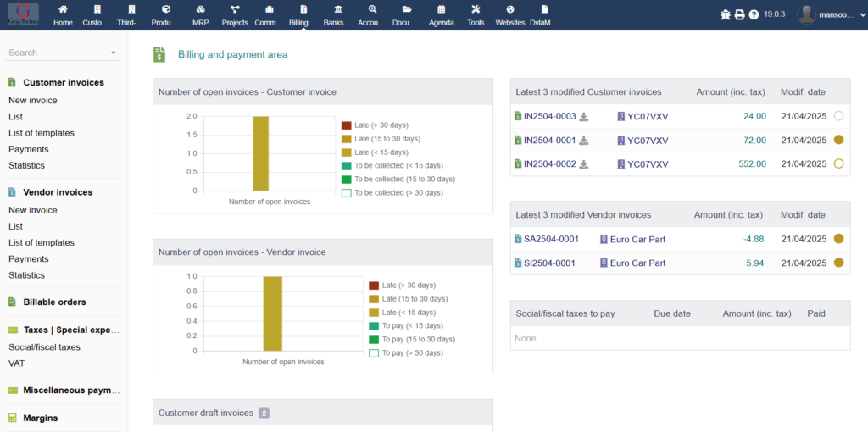Open vendor invoice SA2504-0001
Image resolution: width=868 pixels, height=432 pixels.
click(x=551, y=240)
